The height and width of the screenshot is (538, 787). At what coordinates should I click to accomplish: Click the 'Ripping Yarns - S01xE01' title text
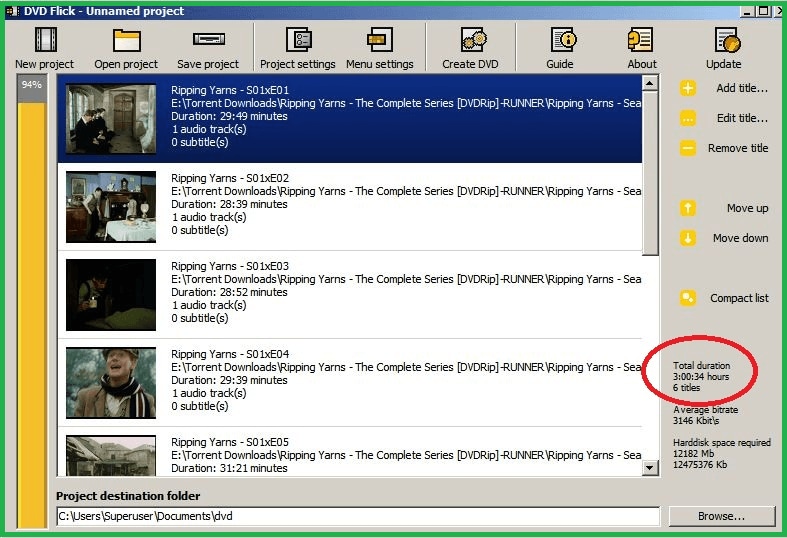point(230,90)
